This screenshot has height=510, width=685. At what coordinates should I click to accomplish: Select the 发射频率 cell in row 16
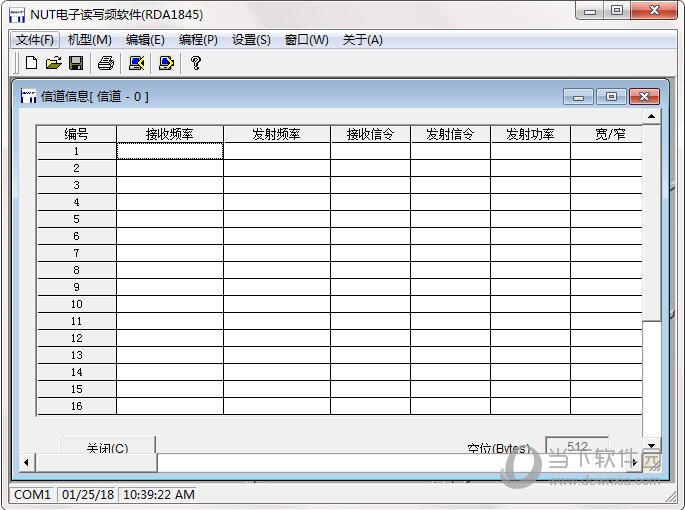(277, 406)
